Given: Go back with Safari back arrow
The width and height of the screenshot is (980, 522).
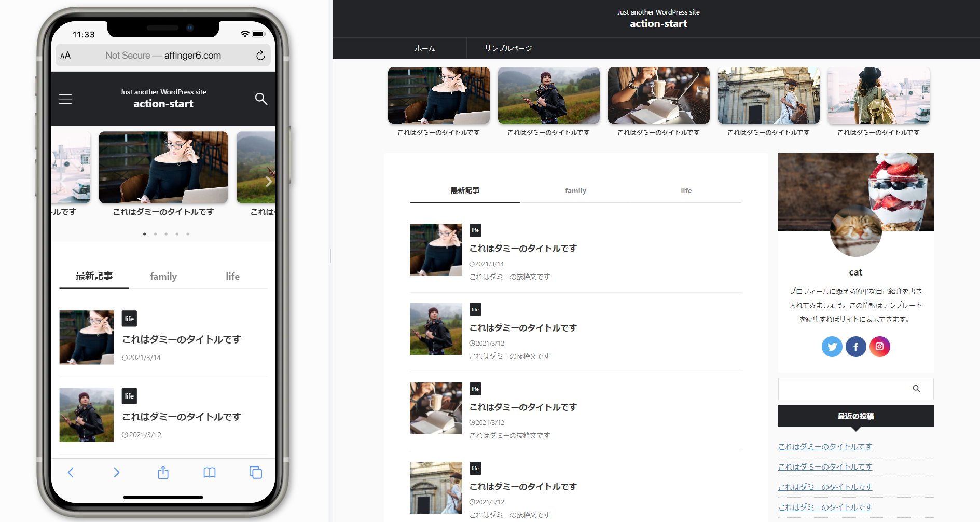Looking at the screenshot, I should (71, 472).
